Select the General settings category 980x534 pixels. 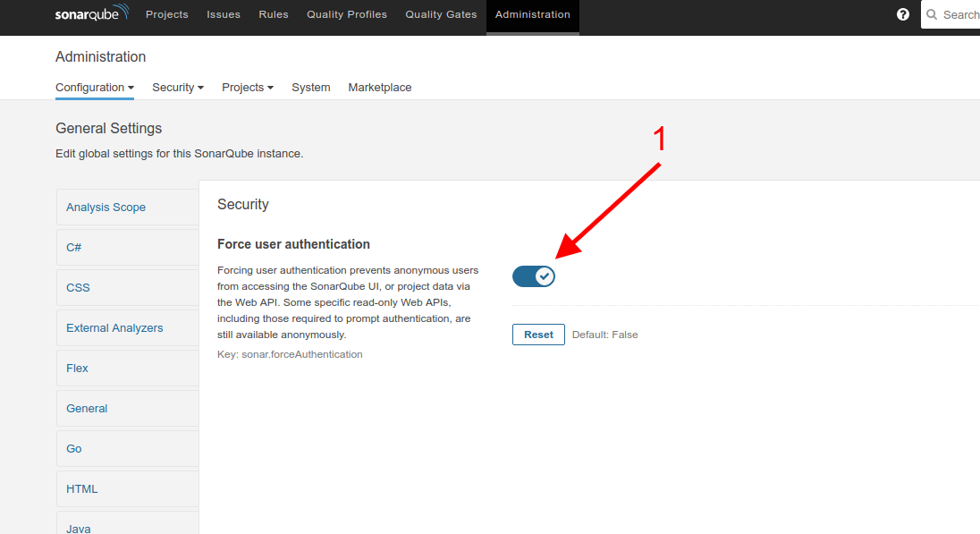[x=128, y=408]
